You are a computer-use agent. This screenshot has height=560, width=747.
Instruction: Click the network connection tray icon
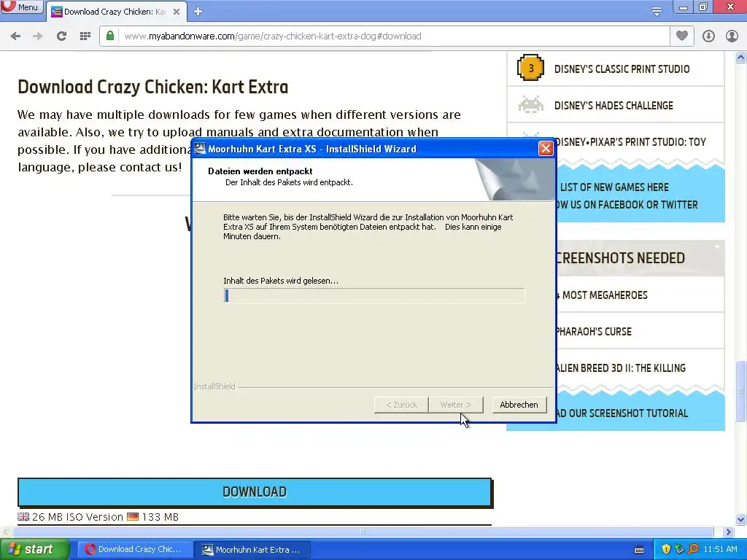(x=679, y=550)
